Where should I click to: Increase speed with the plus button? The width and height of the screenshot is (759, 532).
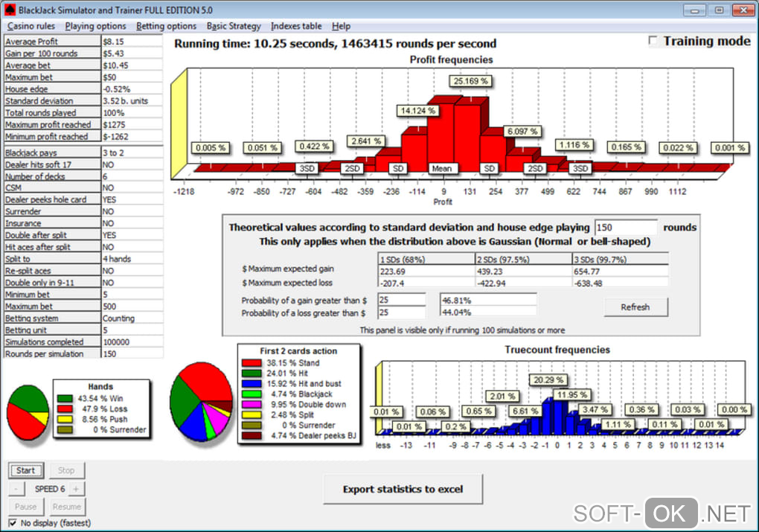point(76,489)
